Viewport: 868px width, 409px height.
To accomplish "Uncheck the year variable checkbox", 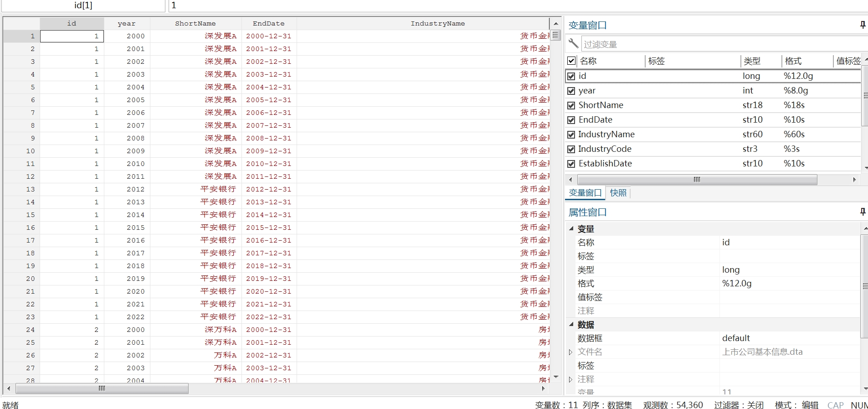I will (571, 91).
